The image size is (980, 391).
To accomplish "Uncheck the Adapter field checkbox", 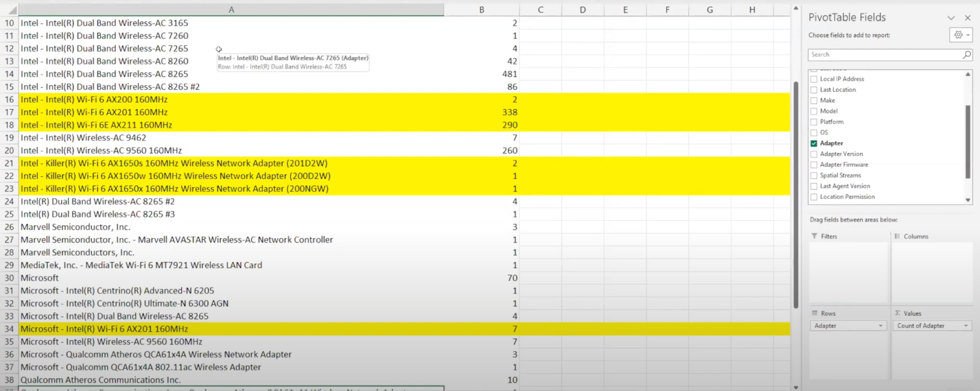I will pyautogui.click(x=814, y=143).
